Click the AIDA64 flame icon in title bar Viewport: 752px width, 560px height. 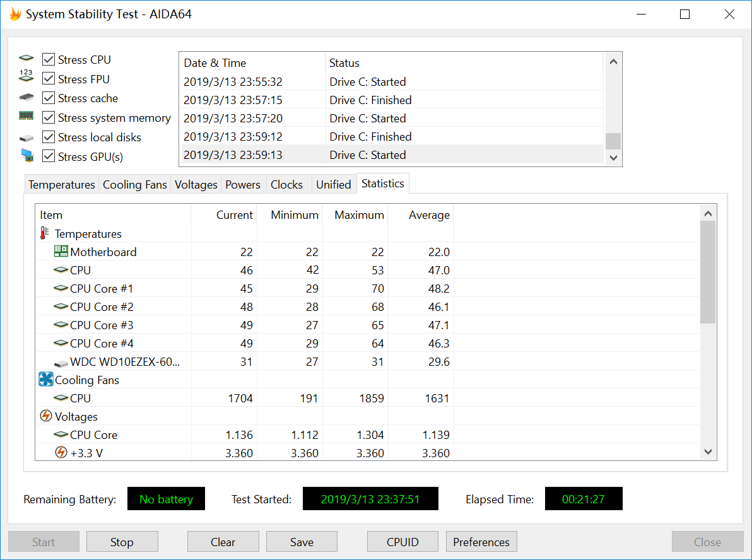tap(15, 14)
